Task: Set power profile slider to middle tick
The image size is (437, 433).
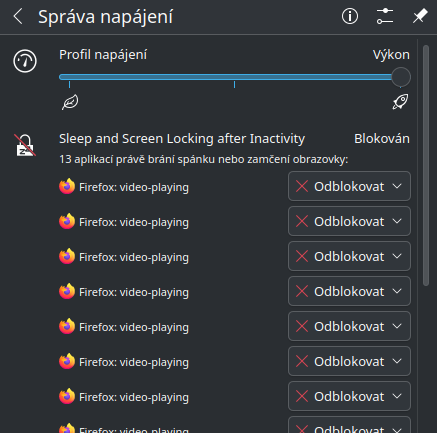Action: [235, 77]
